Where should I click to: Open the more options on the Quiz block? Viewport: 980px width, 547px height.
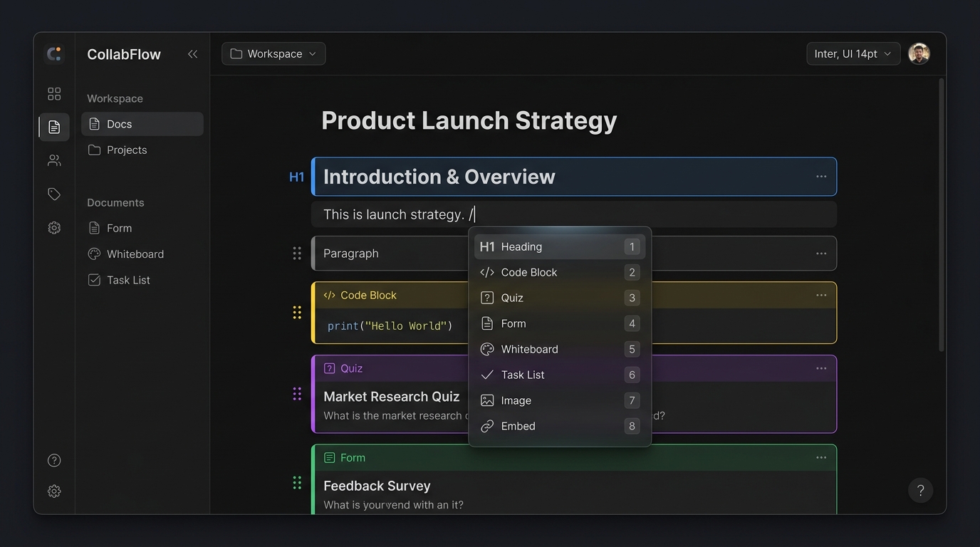point(821,368)
